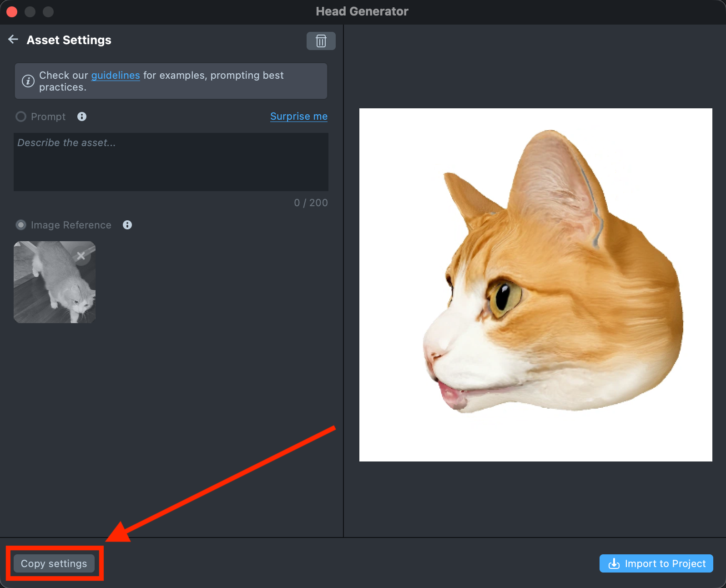Click the back arrow beside Asset Settings
Screen dimensions: 726x588
pos(13,40)
